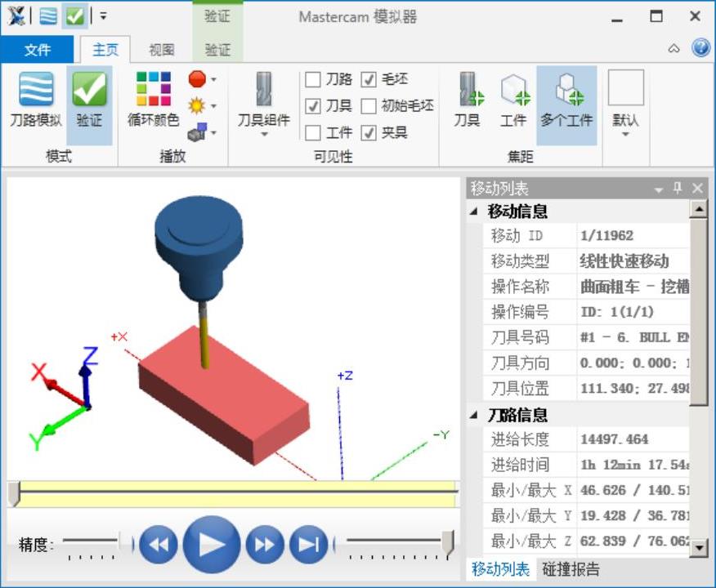
Task: Select the 移动 ID value 1/11962
Action: (606, 236)
